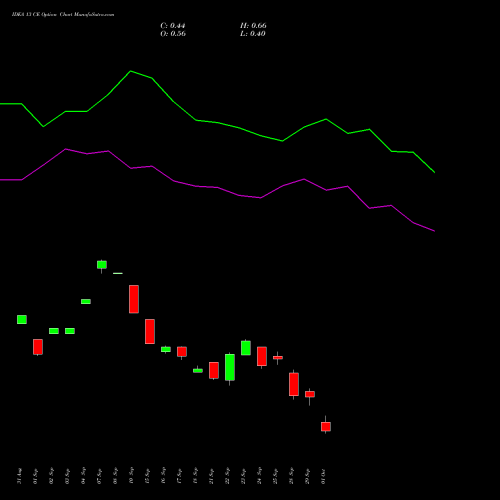Select the 01 Oct date label
The width and height of the screenshot is (500, 500).
point(324,476)
